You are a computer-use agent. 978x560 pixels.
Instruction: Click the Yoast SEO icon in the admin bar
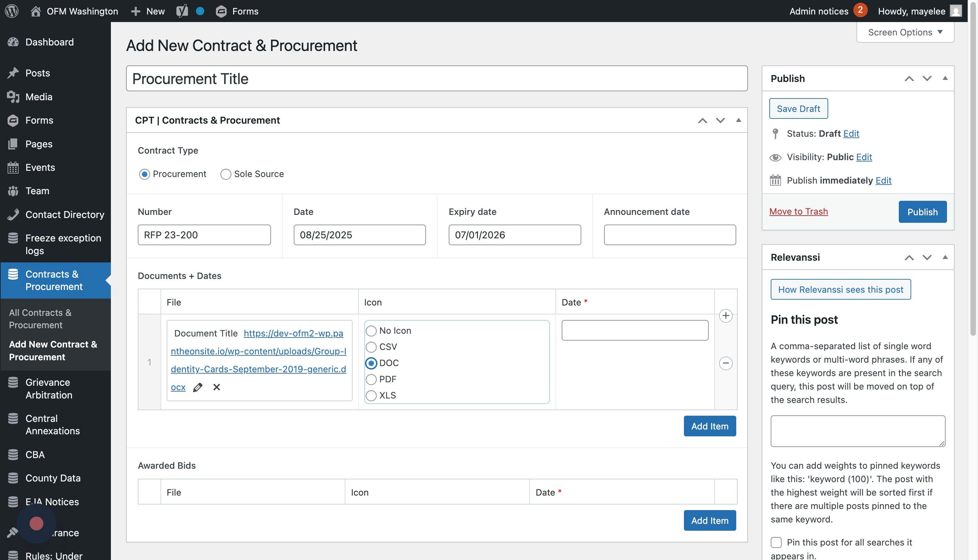[182, 11]
